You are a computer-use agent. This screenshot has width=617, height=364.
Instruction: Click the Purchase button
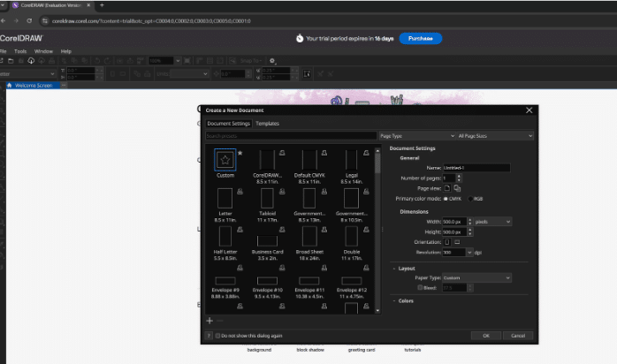tap(420, 39)
